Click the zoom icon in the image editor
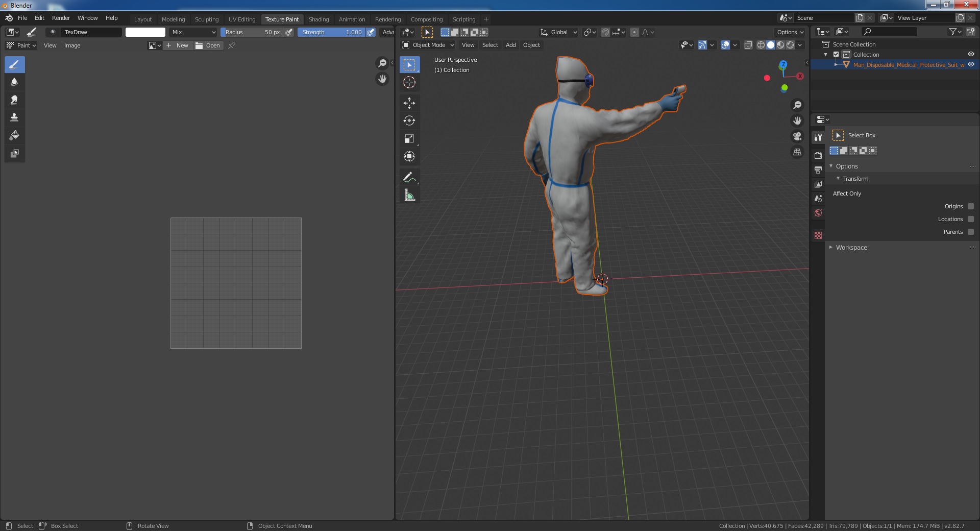Screen dimensions: 980x531 382,63
